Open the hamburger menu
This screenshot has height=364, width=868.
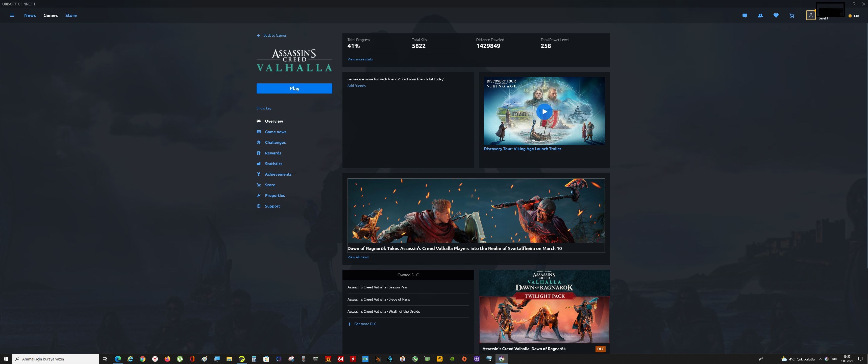click(x=12, y=15)
